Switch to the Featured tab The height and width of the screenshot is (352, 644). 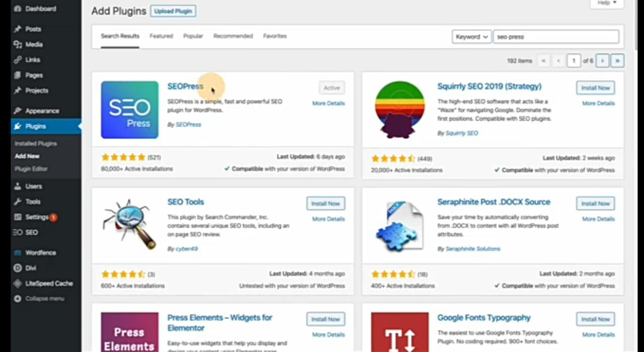(161, 36)
